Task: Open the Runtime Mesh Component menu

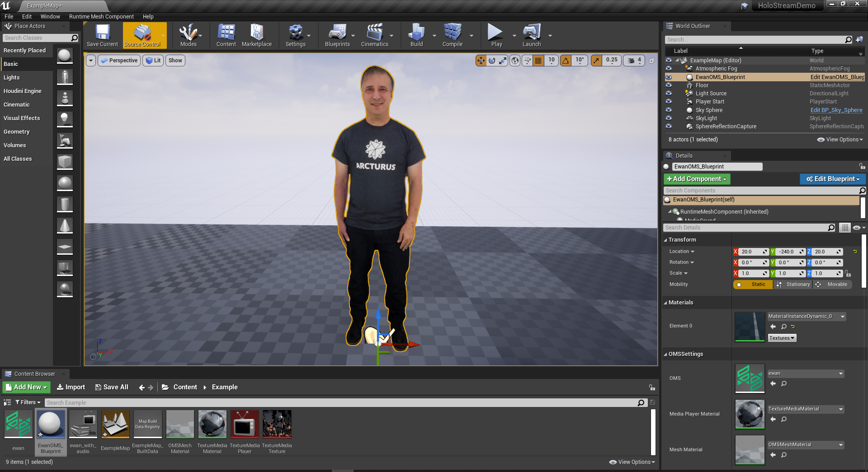Action: [x=101, y=17]
